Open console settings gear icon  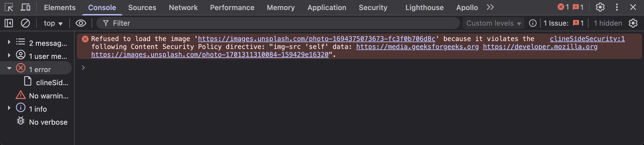pos(633,23)
